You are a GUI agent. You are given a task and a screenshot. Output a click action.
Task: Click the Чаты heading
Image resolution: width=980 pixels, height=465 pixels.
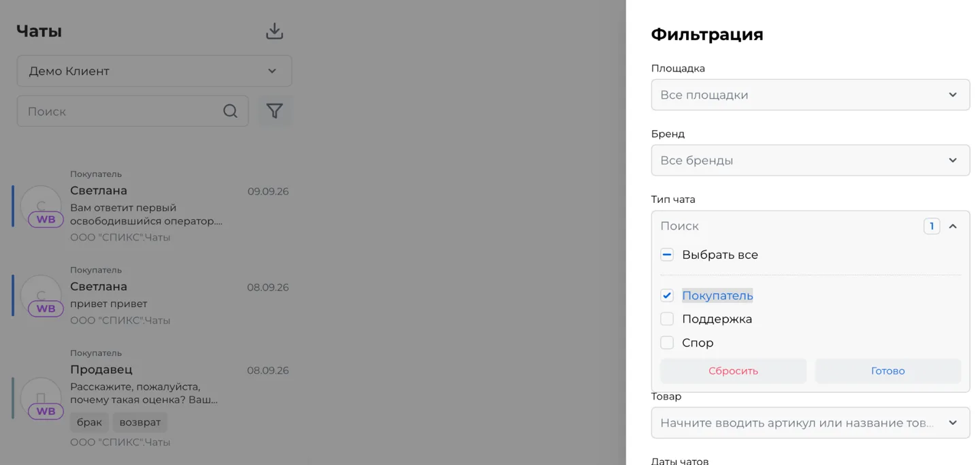[39, 31]
